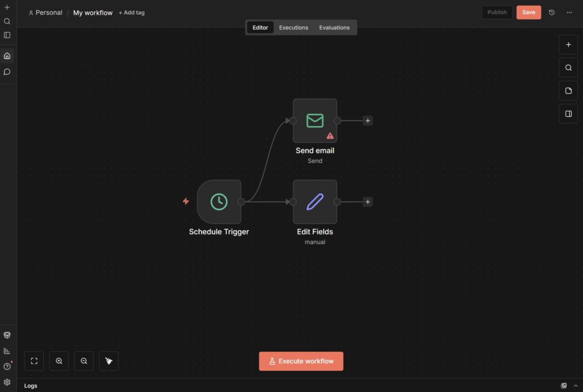The height and width of the screenshot is (392, 583).
Task: Click the Schedule Trigger clock node
Action: click(219, 201)
